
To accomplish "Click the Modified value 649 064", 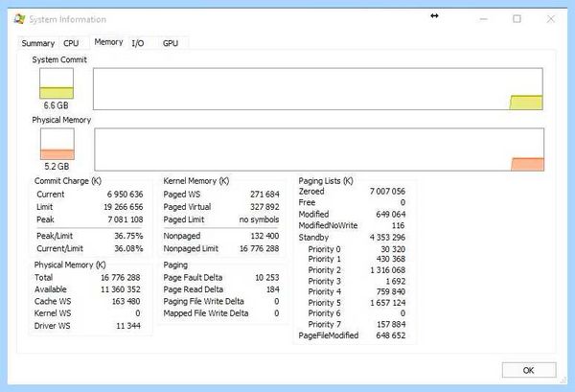I will click(x=391, y=215).
